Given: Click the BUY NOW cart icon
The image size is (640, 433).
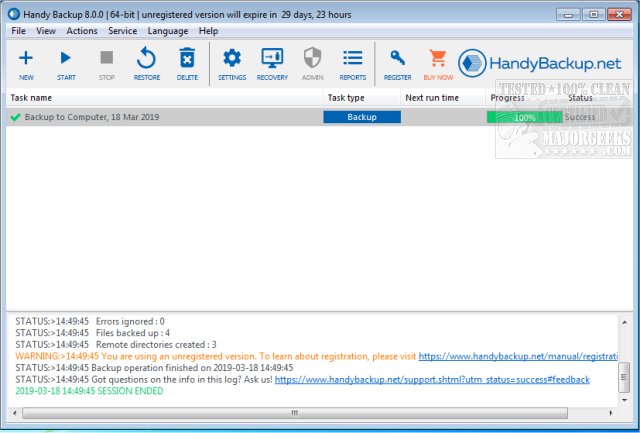Looking at the screenshot, I should 438,64.
